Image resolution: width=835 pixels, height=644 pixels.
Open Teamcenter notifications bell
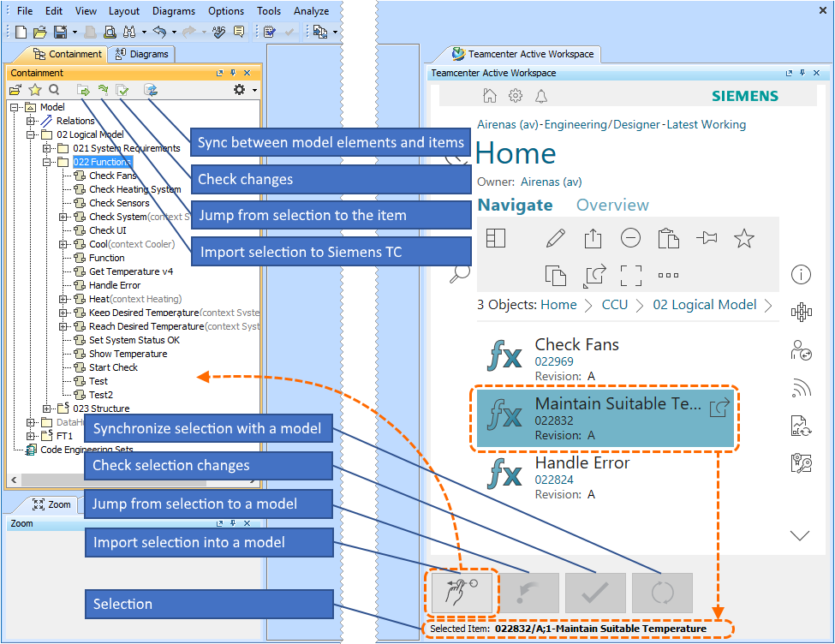click(x=541, y=96)
